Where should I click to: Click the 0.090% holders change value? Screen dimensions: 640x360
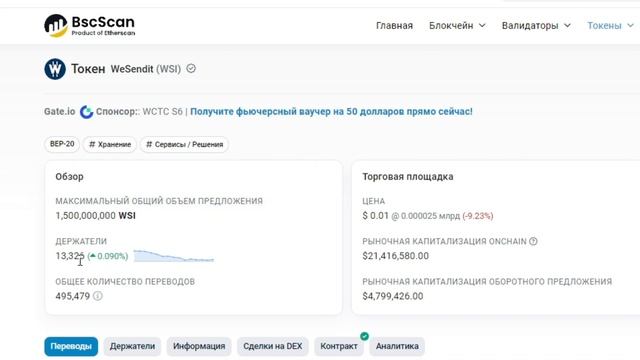(108, 256)
